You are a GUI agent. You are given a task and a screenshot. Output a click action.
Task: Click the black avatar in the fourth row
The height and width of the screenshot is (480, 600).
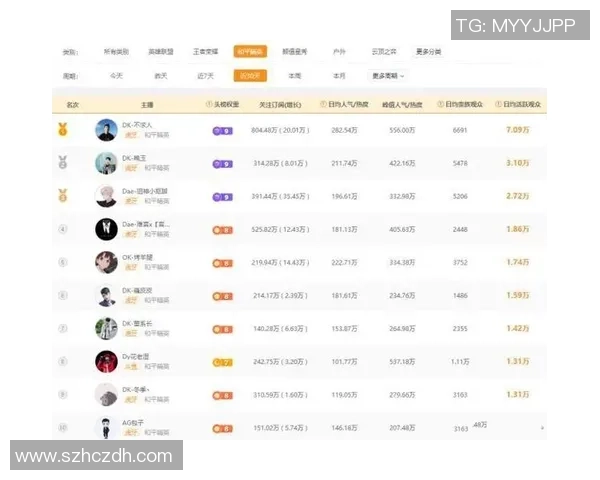(x=106, y=229)
